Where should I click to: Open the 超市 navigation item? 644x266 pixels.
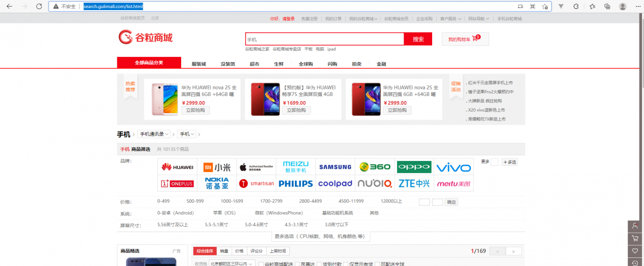click(255, 64)
